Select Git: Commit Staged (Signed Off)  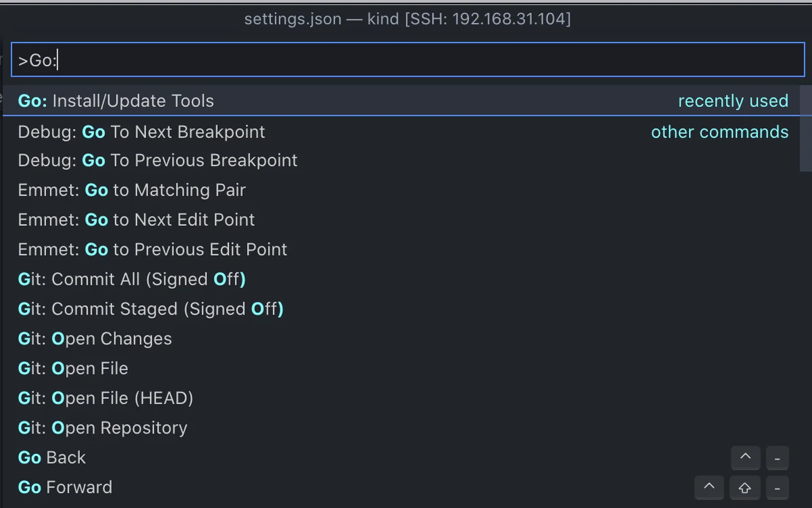(x=401, y=309)
